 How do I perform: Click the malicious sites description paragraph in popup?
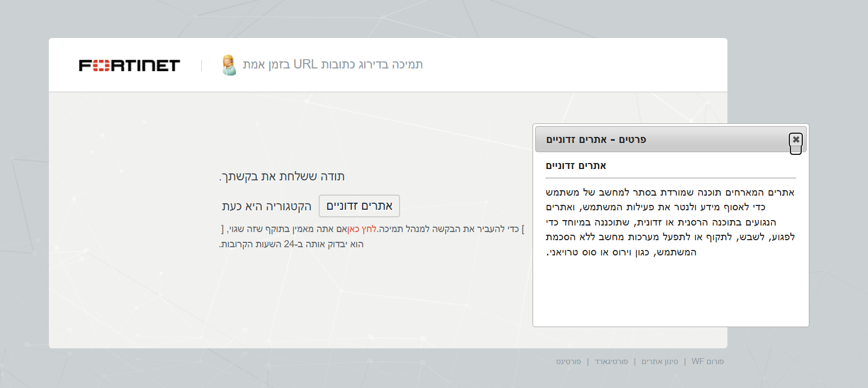point(670,222)
